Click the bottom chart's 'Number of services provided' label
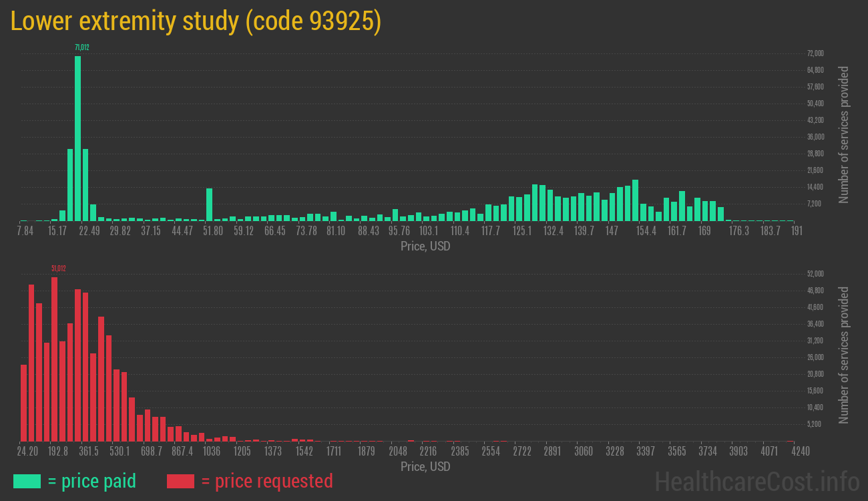Viewport: 868px width, 501px height. click(x=844, y=355)
